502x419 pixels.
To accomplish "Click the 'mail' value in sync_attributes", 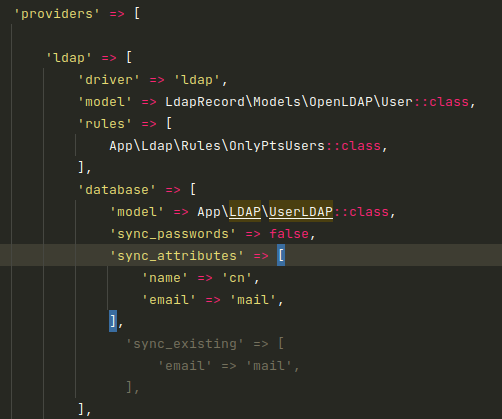I will 253,300.
